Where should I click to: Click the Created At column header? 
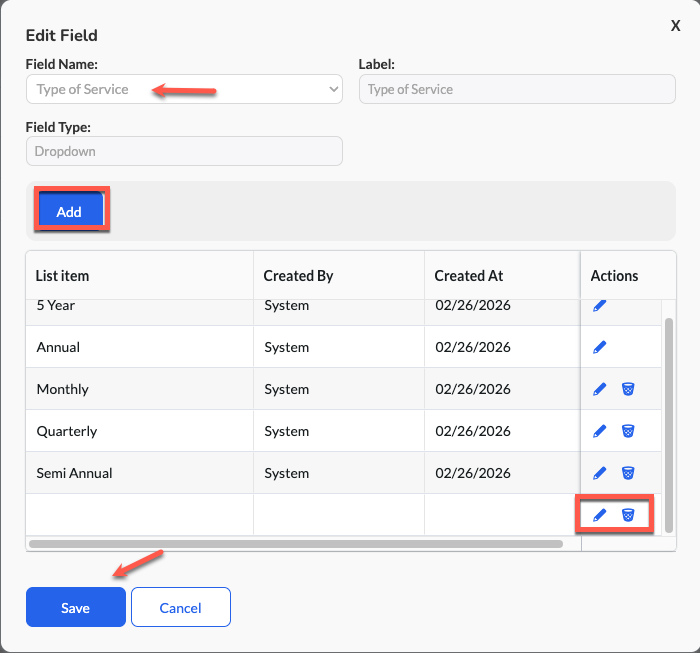[502, 275]
